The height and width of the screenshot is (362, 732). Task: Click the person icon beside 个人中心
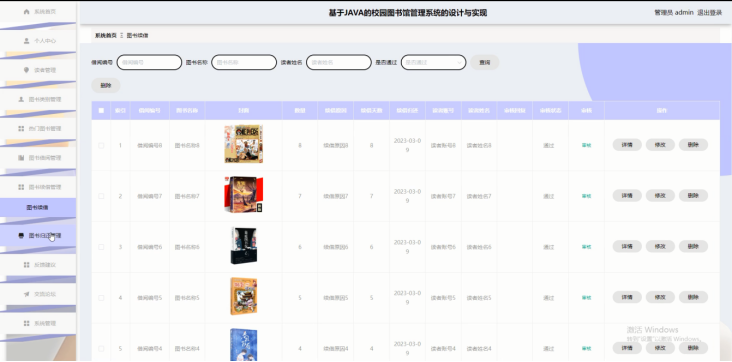[26, 41]
